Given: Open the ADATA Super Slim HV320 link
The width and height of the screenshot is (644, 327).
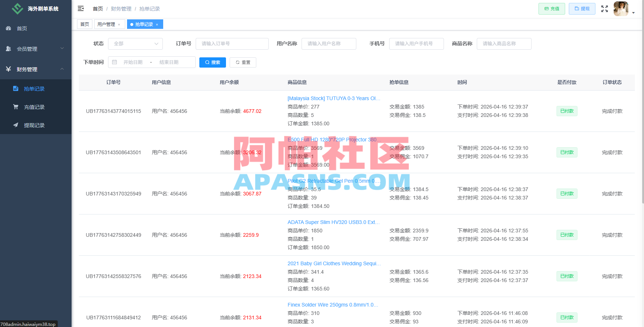Looking at the screenshot, I should point(334,222).
